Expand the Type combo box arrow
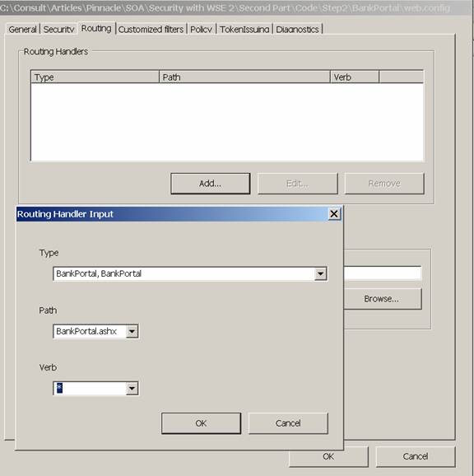This screenshot has height=476, width=474. pyautogui.click(x=320, y=273)
